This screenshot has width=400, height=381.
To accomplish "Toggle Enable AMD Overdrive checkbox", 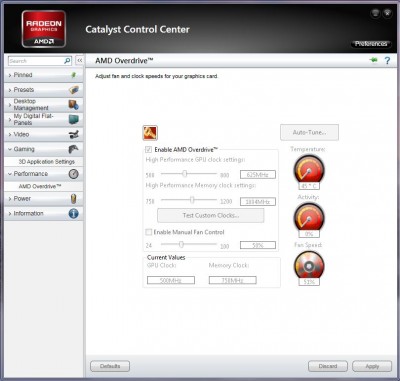I will [x=149, y=150].
